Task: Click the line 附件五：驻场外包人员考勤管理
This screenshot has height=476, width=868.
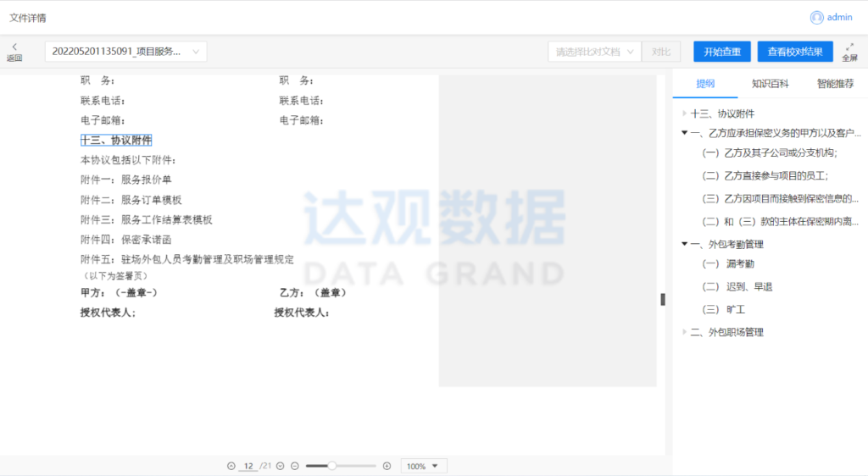Action: click(x=187, y=259)
